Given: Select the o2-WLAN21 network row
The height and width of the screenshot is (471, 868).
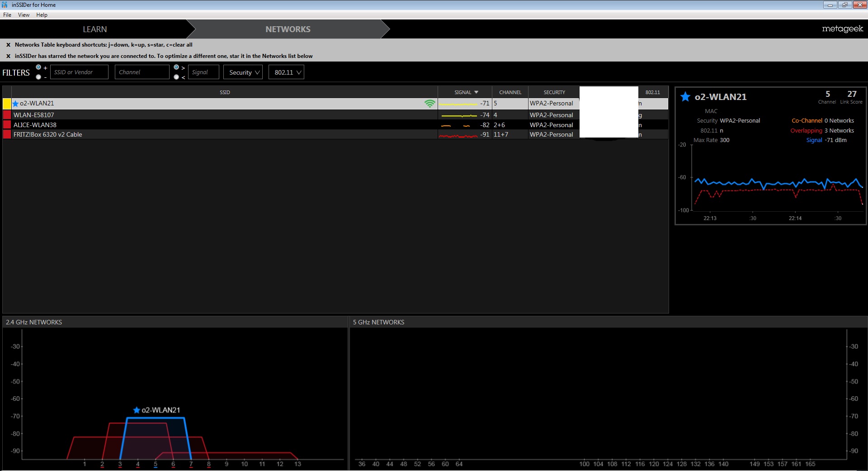Looking at the screenshot, I should pos(335,104).
